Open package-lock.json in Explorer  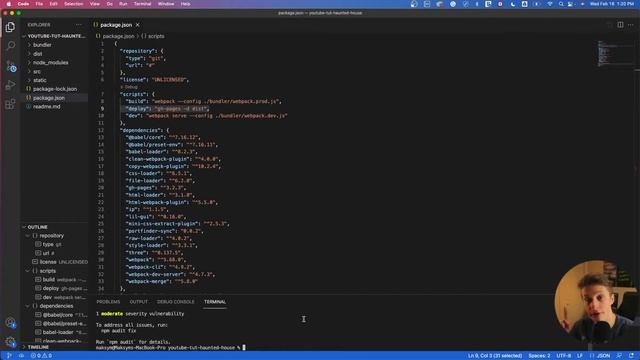click(x=54, y=89)
